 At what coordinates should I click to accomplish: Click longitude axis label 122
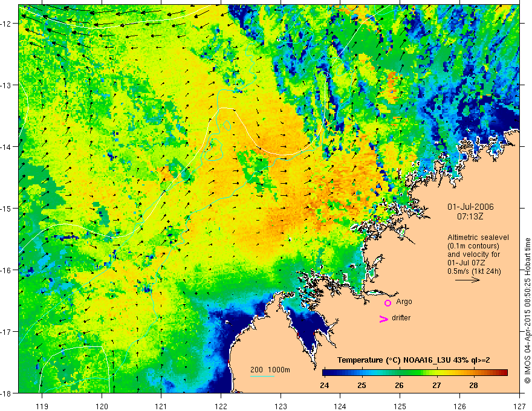coord(221,406)
